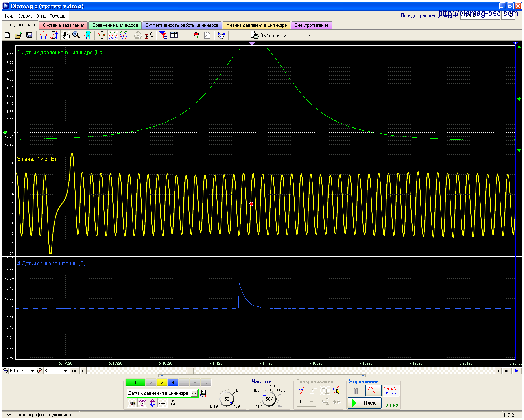
Task: Open the checklist report icon
Action: click(207, 35)
